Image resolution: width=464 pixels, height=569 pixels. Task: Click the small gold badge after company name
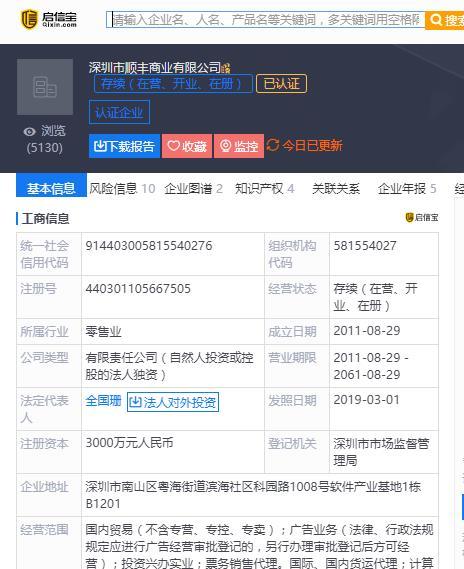tap(226, 68)
